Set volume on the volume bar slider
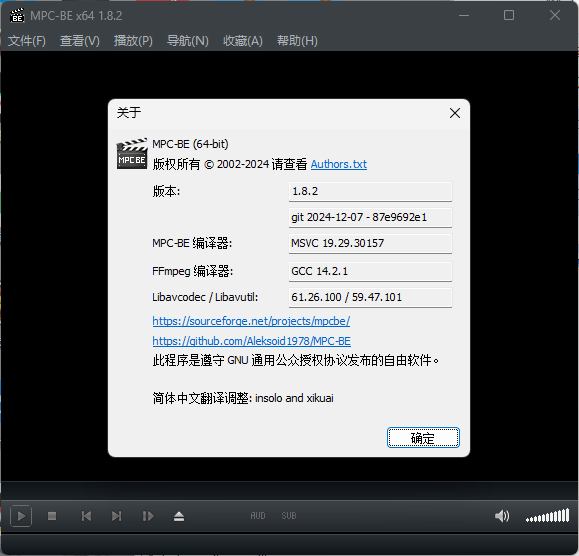Image resolution: width=579 pixels, height=556 pixels. point(548,516)
